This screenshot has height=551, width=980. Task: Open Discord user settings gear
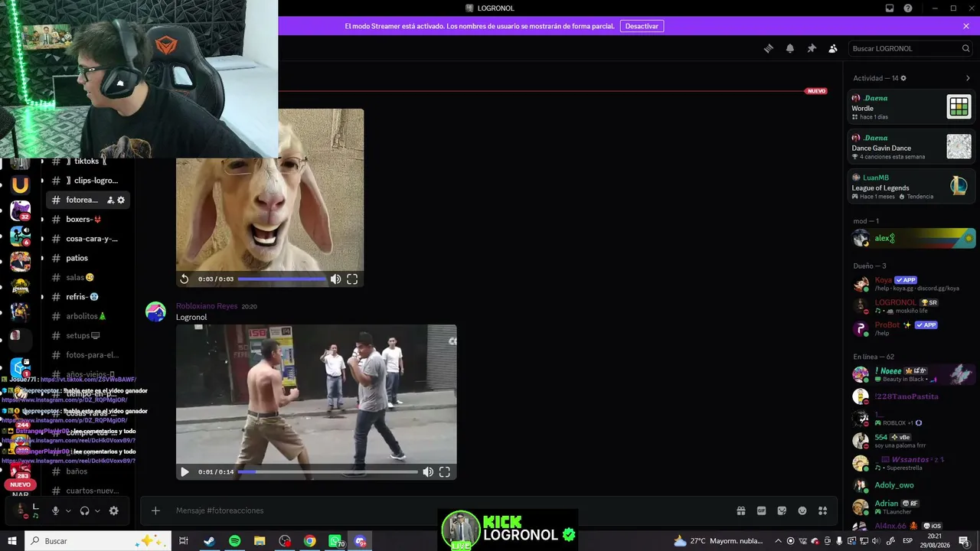click(114, 510)
